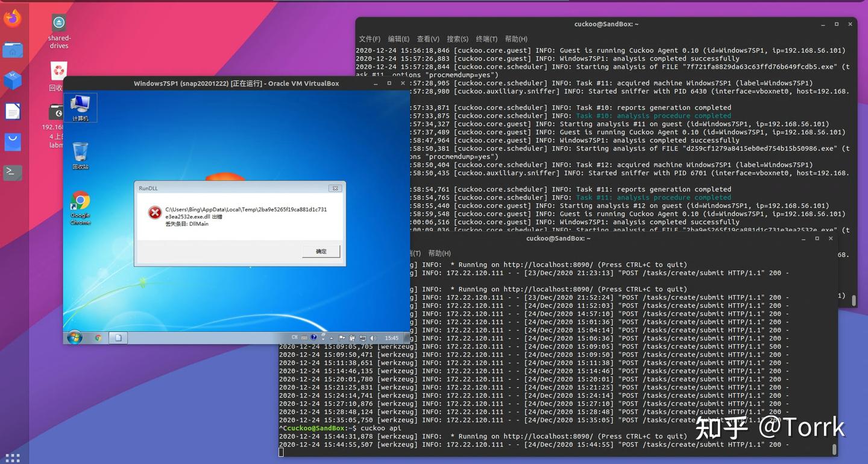Select the Notepad window in the Windows taskbar
This screenshot has width=868, height=464.
tap(118, 337)
